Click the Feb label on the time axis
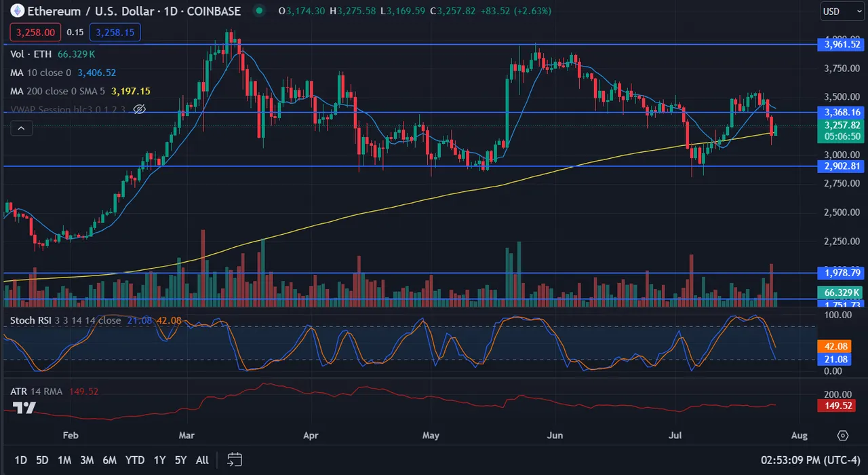 [70, 436]
